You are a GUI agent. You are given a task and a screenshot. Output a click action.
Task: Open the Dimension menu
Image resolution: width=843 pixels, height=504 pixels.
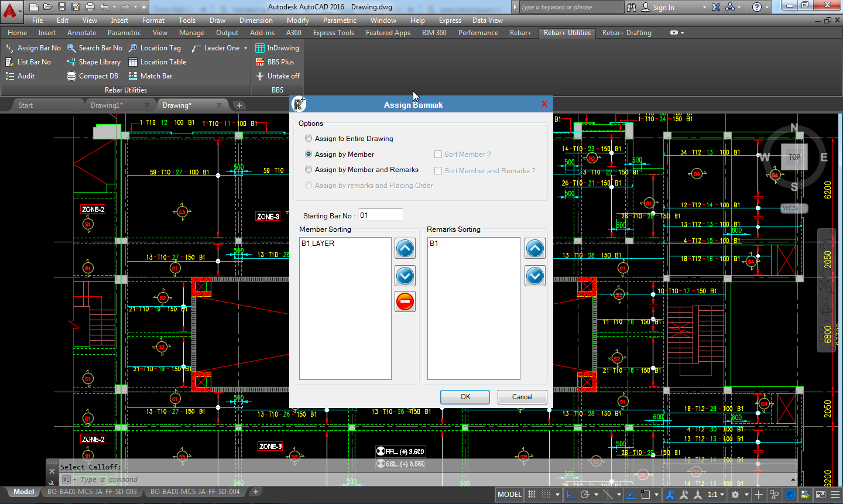[x=256, y=20]
